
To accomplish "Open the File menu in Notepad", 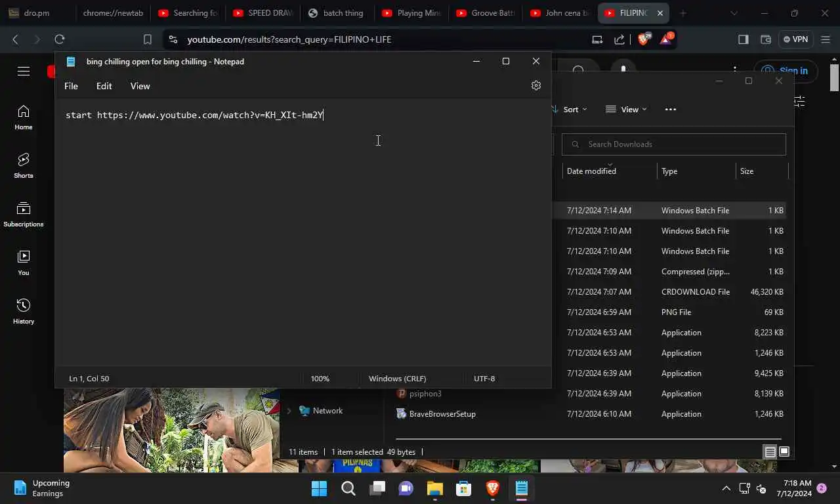I will [71, 86].
